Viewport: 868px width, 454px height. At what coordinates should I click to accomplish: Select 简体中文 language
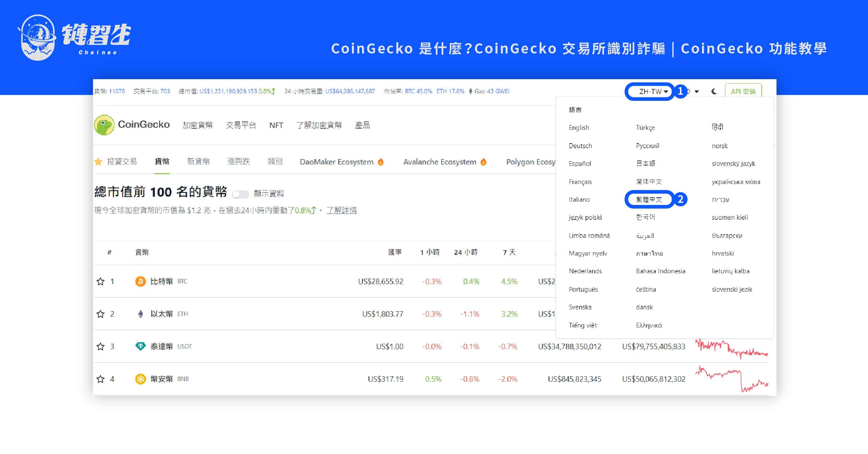[x=649, y=181]
